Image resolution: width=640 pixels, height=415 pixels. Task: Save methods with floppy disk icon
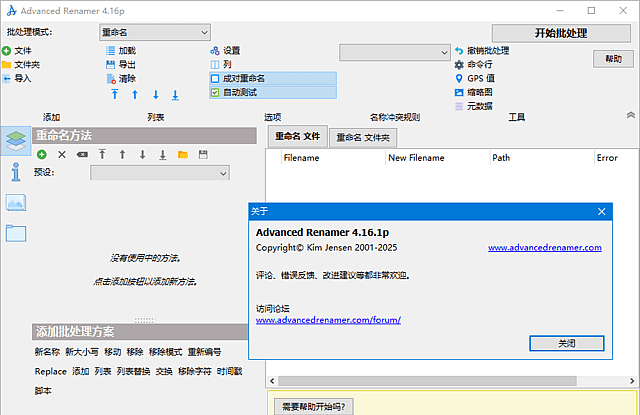click(x=203, y=155)
